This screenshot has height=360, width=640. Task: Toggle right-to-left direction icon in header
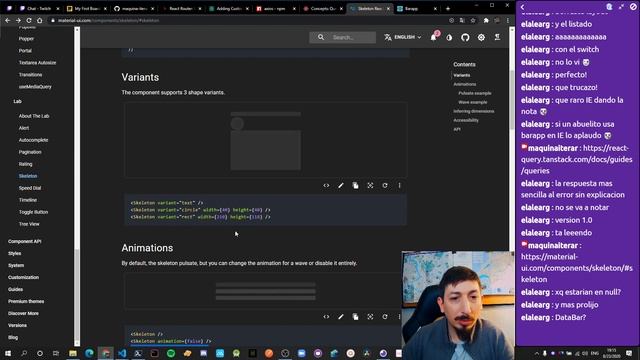coord(497,37)
